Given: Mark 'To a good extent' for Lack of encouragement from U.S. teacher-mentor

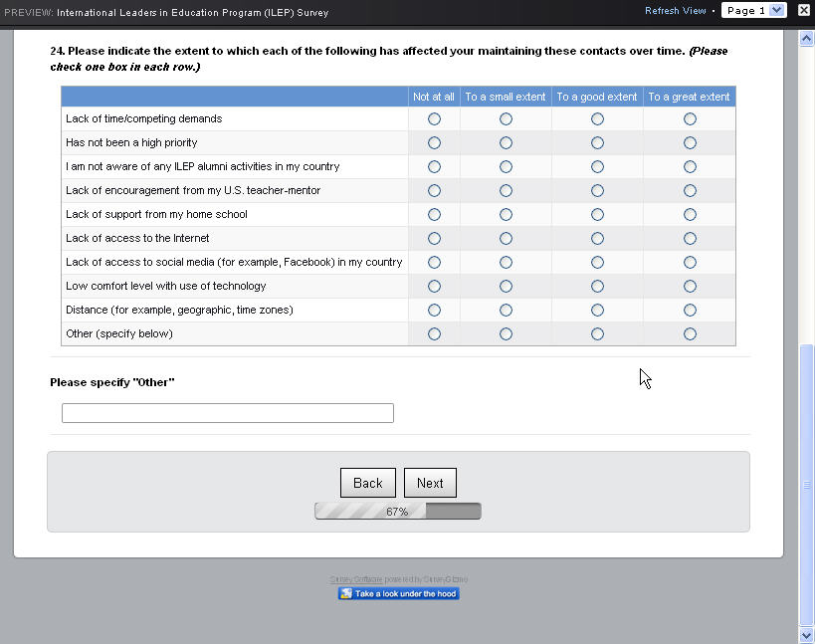Looking at the screenshot, I should pyautogui.click(x=597, y=191).
